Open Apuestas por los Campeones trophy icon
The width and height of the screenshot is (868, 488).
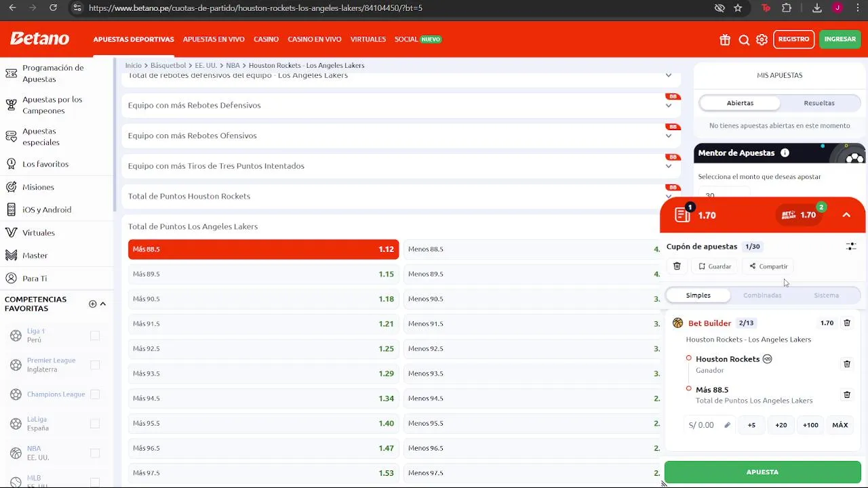tap(11, 105)
